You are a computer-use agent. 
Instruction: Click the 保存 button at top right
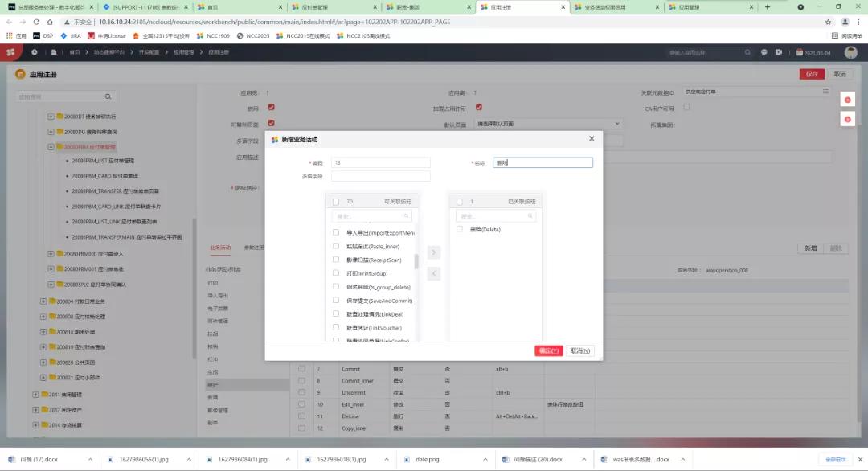tap(813, 73)
